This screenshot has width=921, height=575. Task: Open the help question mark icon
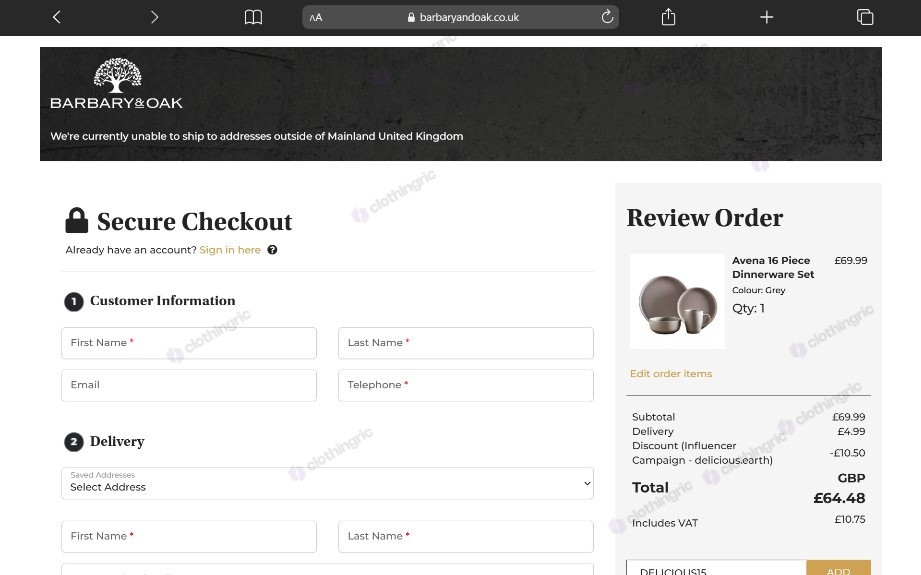272,250
